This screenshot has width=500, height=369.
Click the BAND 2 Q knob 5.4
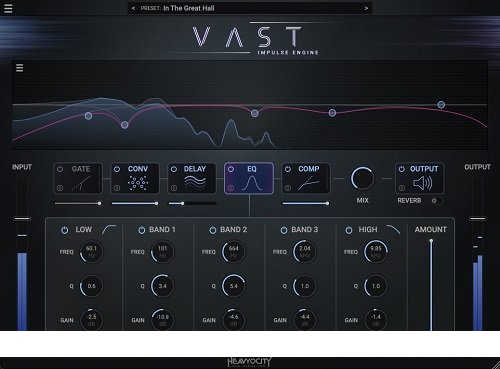click(x=234, y=286)
